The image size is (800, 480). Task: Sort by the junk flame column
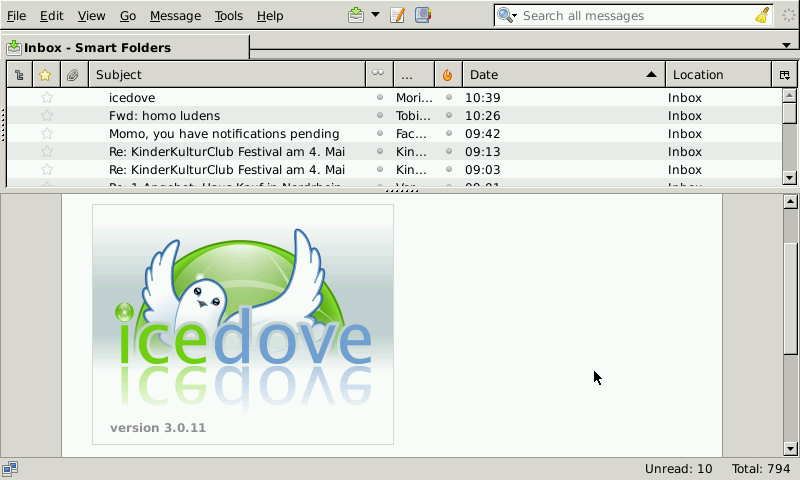(x=447, y=75)
